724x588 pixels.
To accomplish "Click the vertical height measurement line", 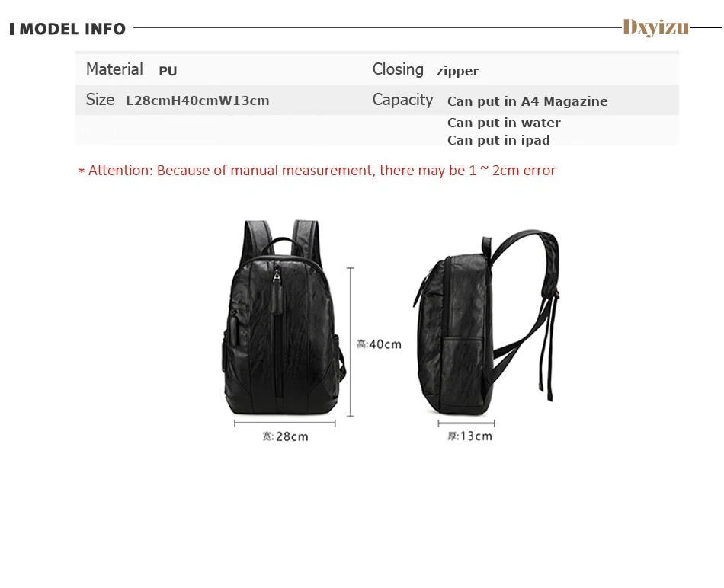I will pos(350,342).
